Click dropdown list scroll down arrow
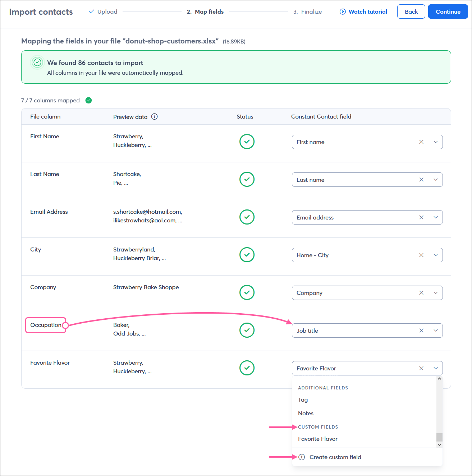This screenshot has width=472, height=476. 439,445
